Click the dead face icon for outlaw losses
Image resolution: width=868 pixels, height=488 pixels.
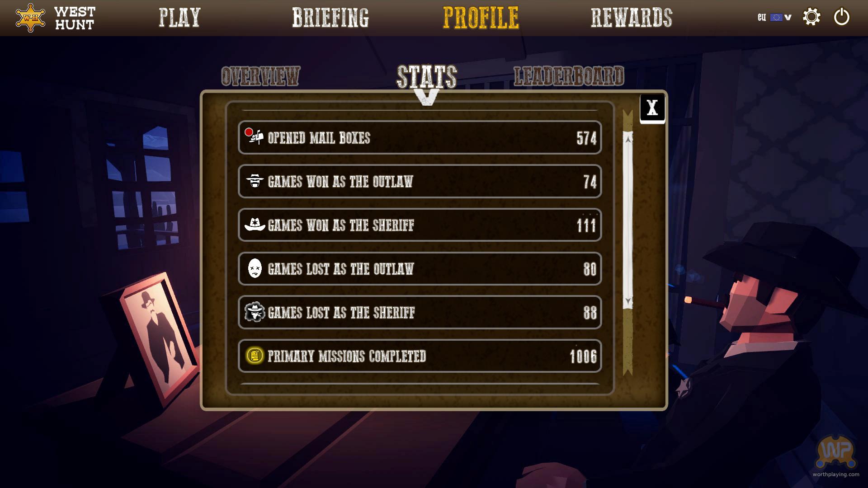(x=255, y=268)
